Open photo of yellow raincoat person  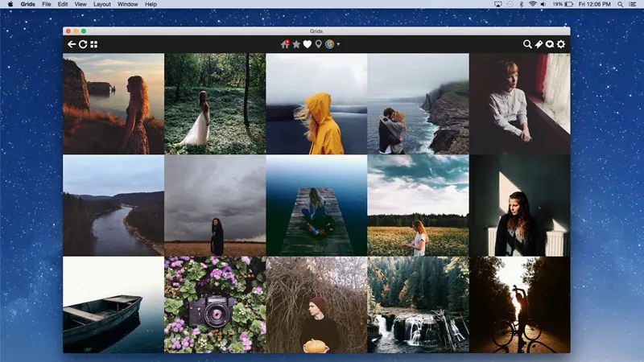tap(316, 104)
